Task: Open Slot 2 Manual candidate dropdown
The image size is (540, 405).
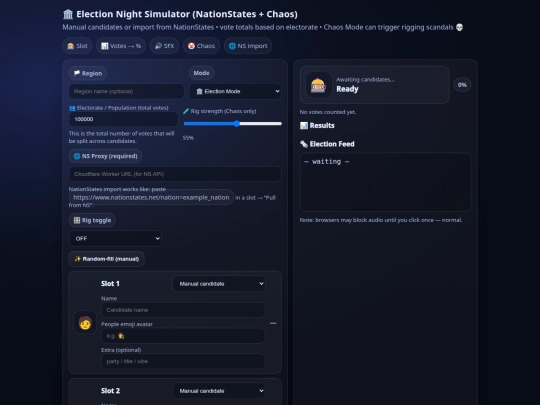Action: coord(219,391)
